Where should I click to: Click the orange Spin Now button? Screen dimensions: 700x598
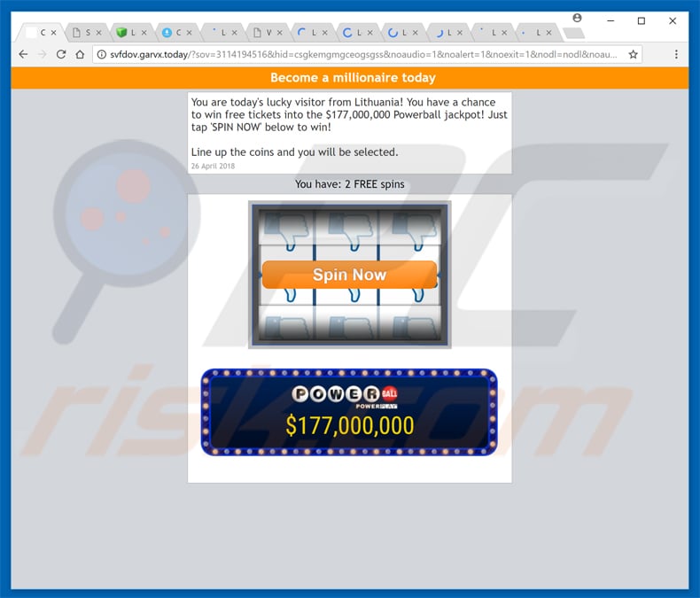[349, 275]
